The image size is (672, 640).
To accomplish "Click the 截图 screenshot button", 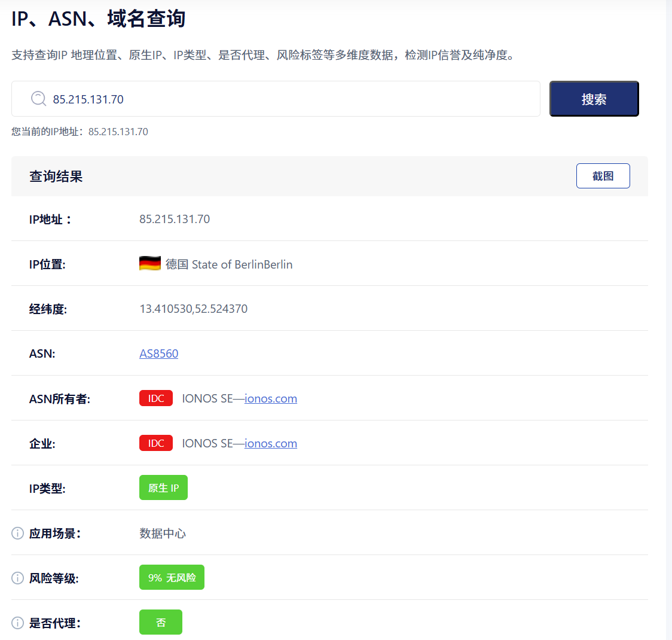I will pyautogui.click(x=603, y=176).
